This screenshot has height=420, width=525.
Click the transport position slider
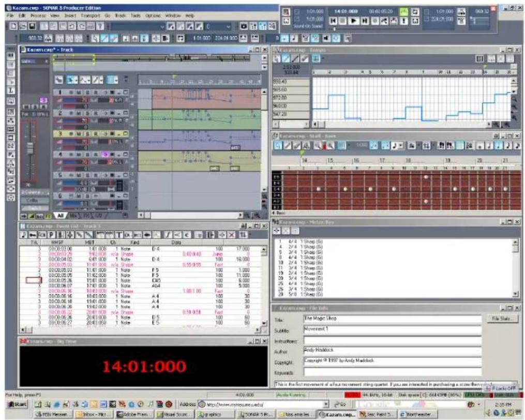[334, 29]
